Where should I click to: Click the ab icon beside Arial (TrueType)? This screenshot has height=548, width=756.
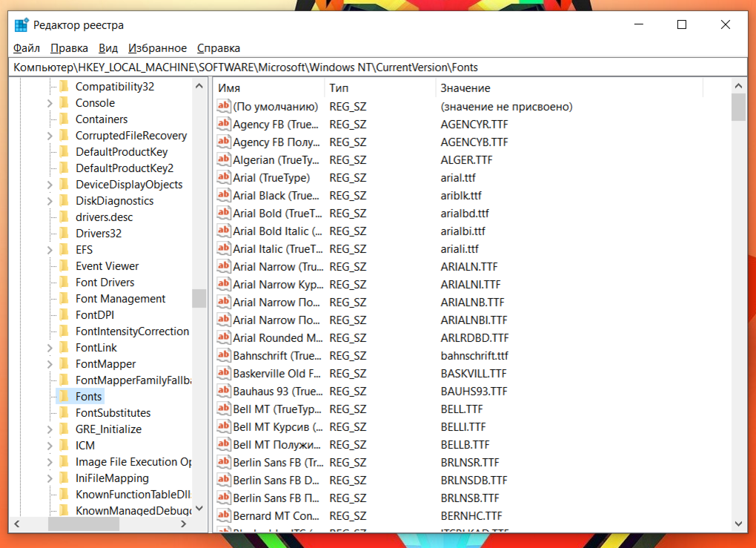click(x=223, y=177)
